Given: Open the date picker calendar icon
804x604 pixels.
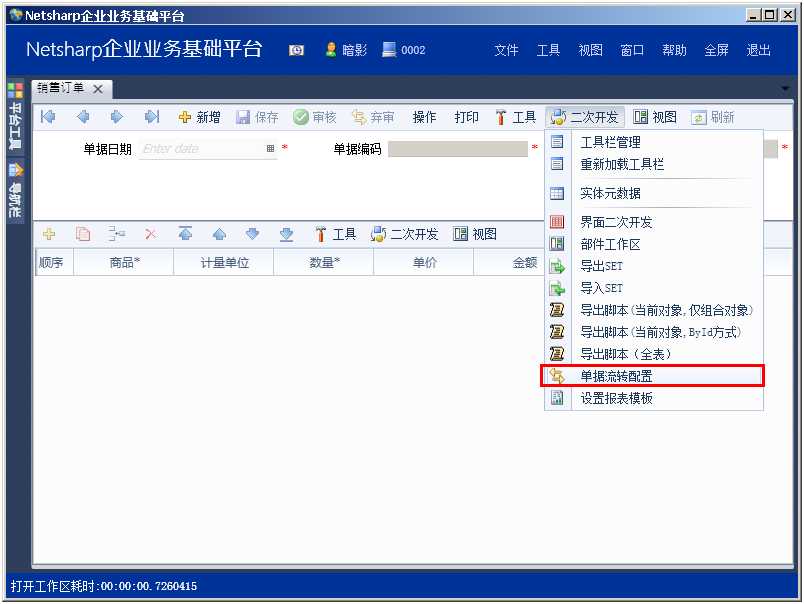Looking at the screenshot, I should click(270, 149).
